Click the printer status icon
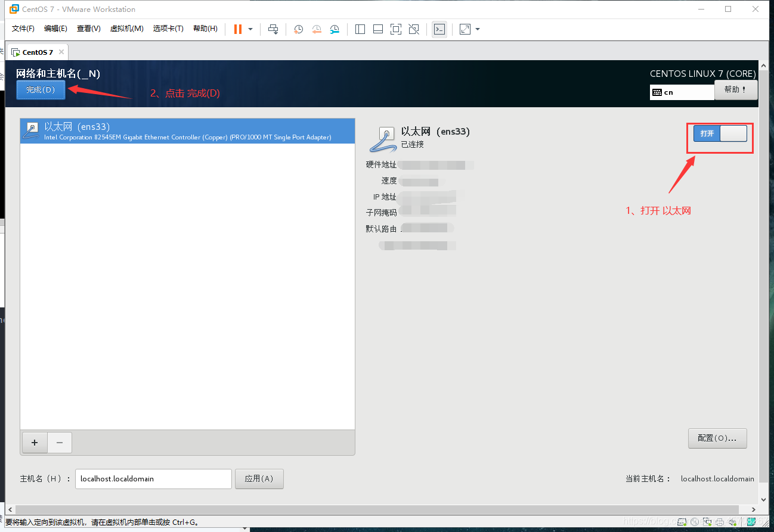Image resolution: width=774 pixels, height=532 pixels. coord(720,522)
